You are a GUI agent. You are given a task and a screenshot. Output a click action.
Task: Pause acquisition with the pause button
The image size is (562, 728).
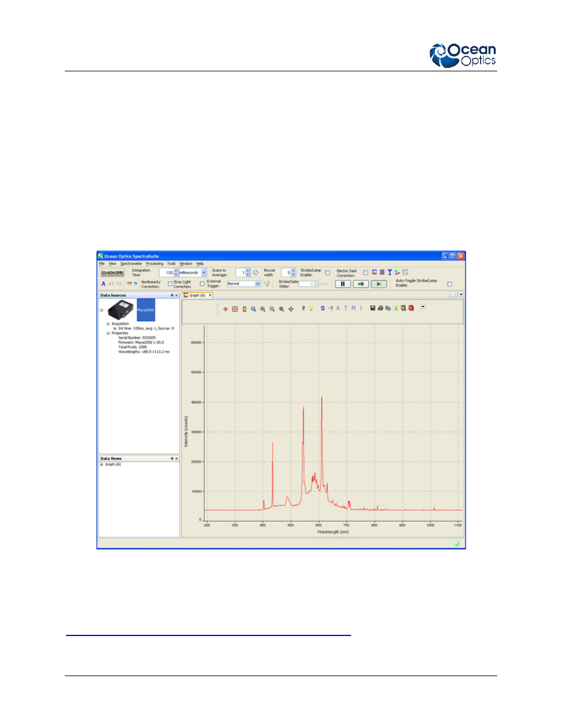[x=343, y=284]
